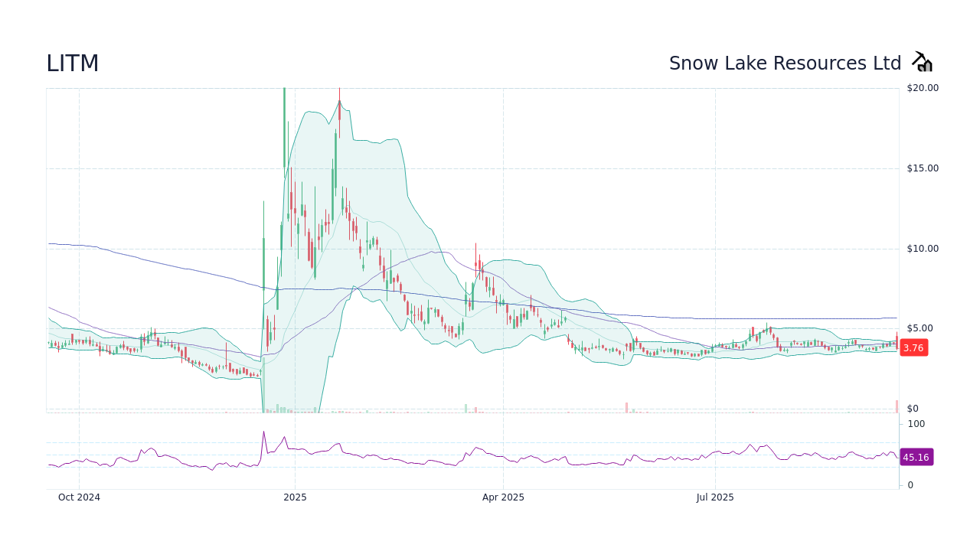Click the $10.00 gridline label
Image resolution: width=980 pixels, height=551 pixels.
coord(921,248)
